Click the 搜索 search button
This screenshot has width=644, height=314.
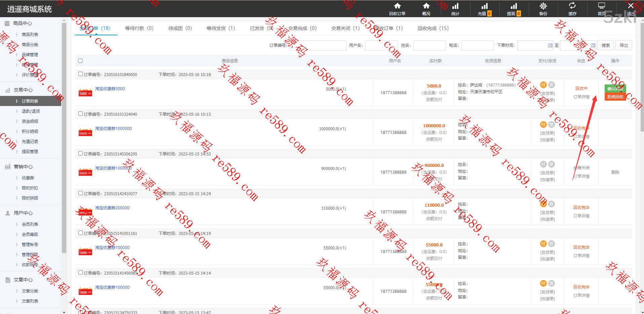(x=606, y=45)
